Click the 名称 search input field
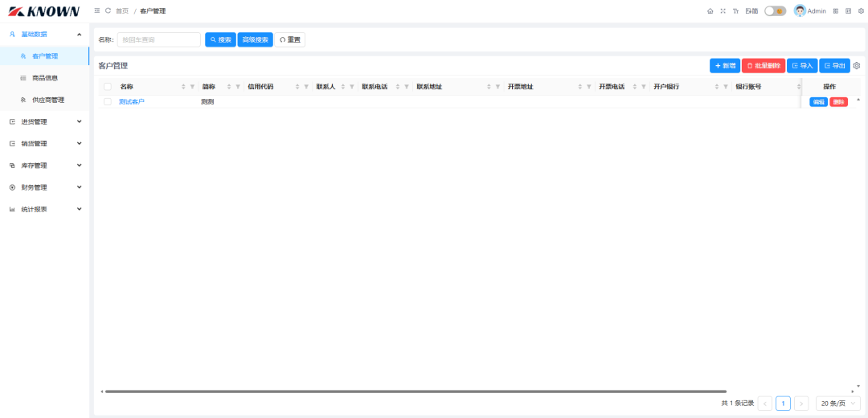Image resolution: width=868 pixels, height=418 pixels. tap(159, 39)
